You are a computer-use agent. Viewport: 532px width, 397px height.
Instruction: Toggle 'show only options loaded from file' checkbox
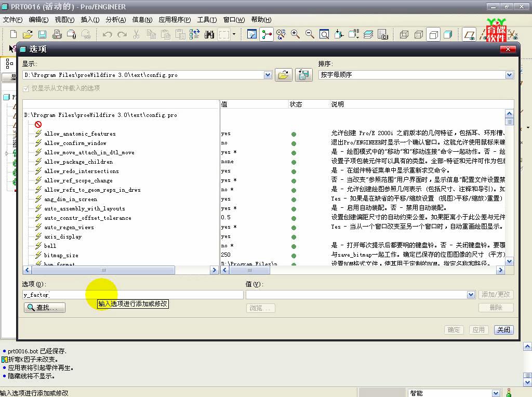pos(26,88)
